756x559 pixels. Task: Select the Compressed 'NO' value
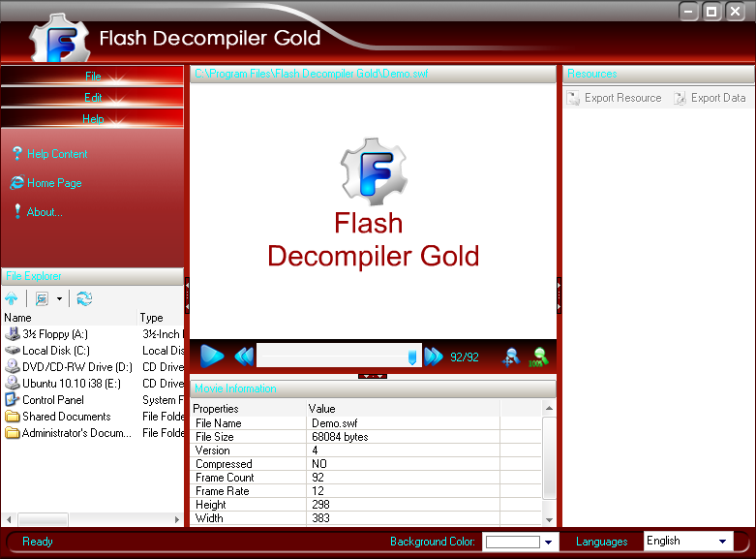[319, 464]
